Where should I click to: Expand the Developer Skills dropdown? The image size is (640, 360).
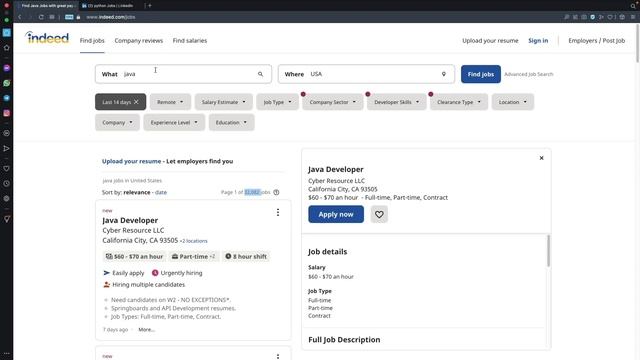pos(397,102)
